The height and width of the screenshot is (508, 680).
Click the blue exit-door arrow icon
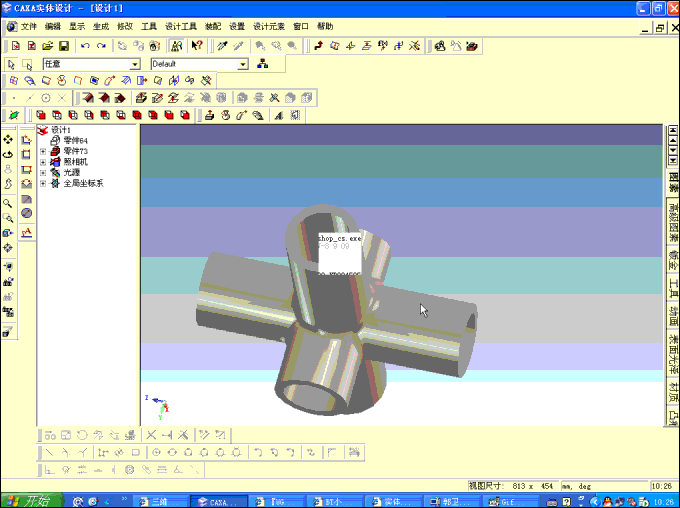point(142,81)
